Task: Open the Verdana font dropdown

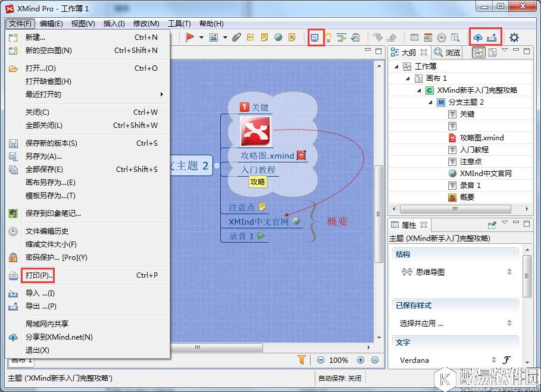Action: [x=494, y=360]
